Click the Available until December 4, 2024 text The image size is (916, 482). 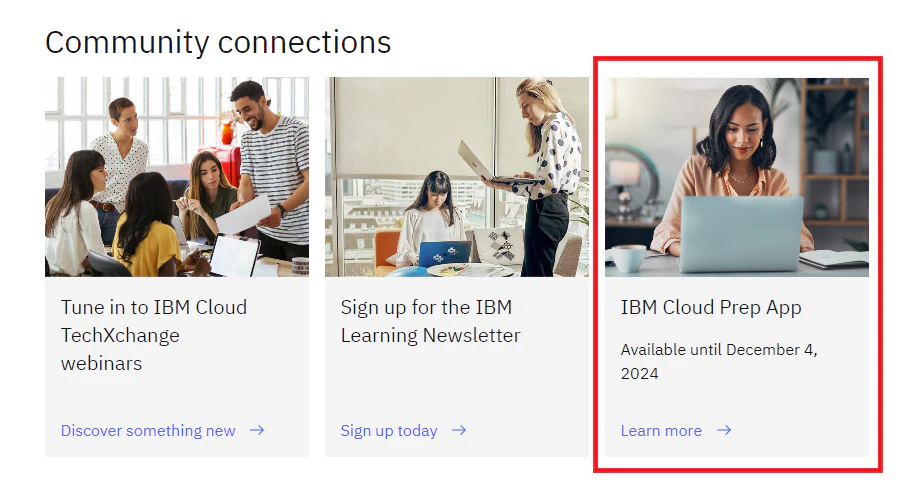719,362
